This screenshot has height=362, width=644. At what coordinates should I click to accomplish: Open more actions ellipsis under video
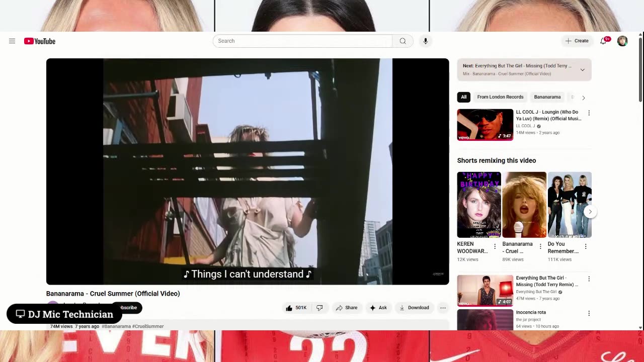443,308
